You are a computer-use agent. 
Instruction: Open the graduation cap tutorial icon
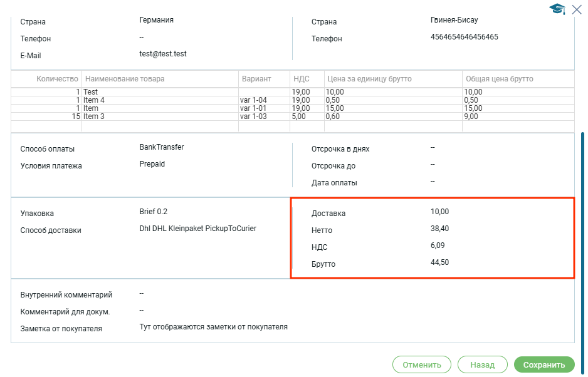(x=557, y=9)
